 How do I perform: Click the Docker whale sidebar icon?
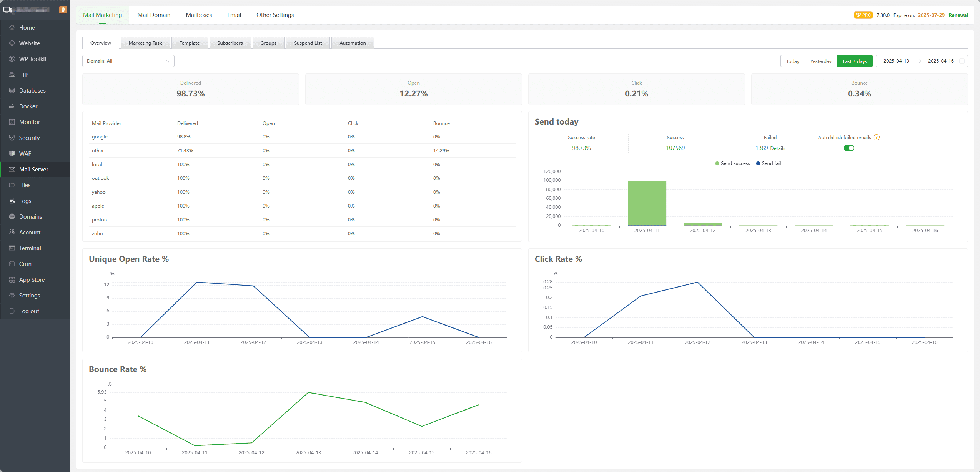[x=12, y=106]
